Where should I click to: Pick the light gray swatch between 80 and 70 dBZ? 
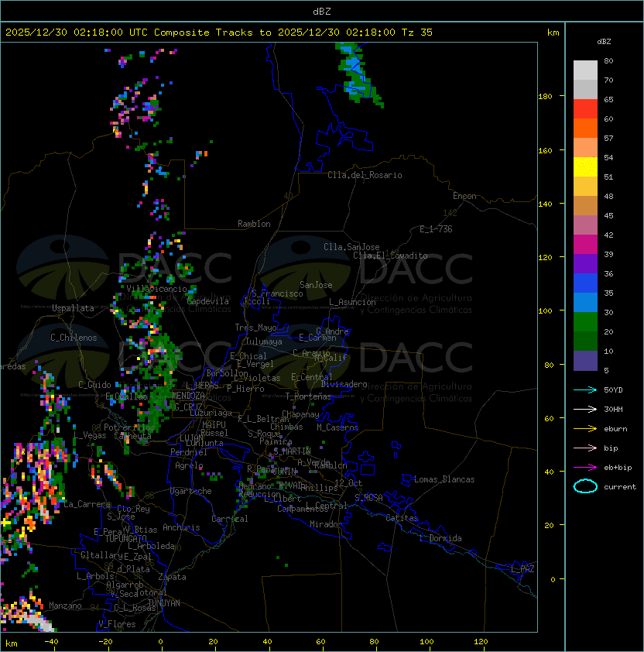point(585,70)
